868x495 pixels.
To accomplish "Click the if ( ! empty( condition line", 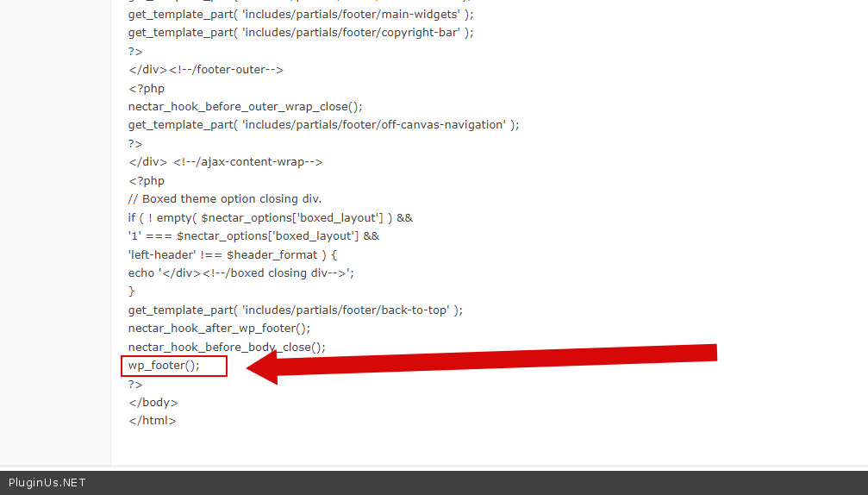I will (271, 218).
